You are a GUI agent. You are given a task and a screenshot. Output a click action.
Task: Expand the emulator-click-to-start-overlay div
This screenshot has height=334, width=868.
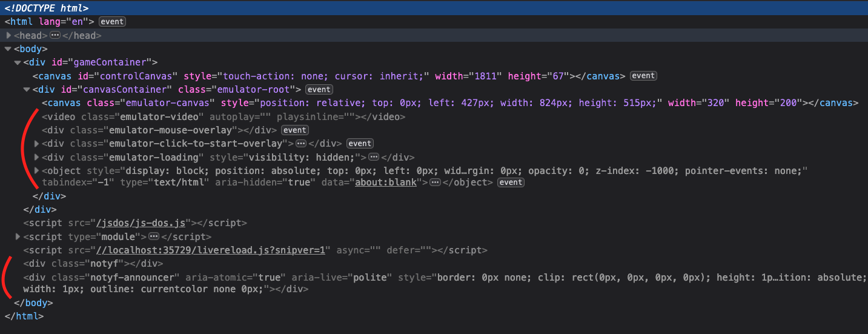coord(38,144)
